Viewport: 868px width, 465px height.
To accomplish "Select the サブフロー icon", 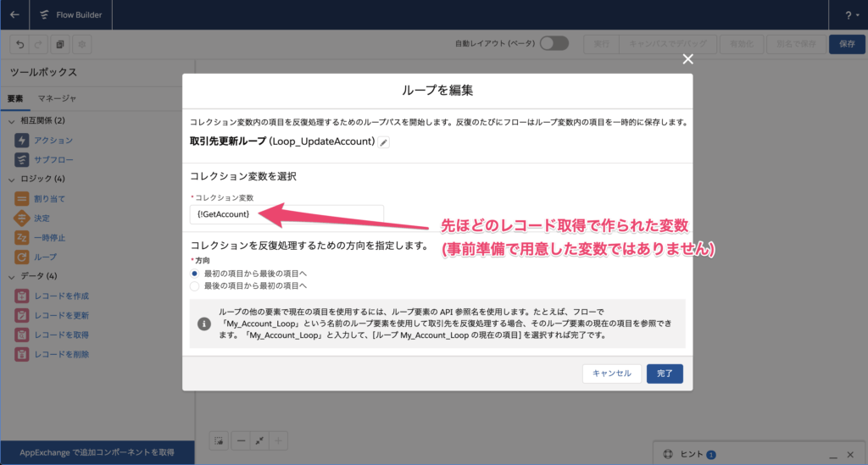I will point(21,160).
